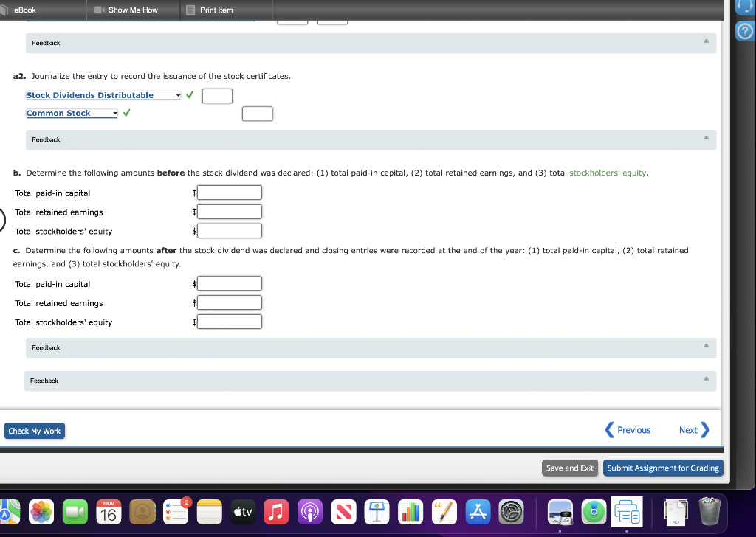Open Notes from the Dock
Screen dimensions: 756x537
[x=209, y=511]
